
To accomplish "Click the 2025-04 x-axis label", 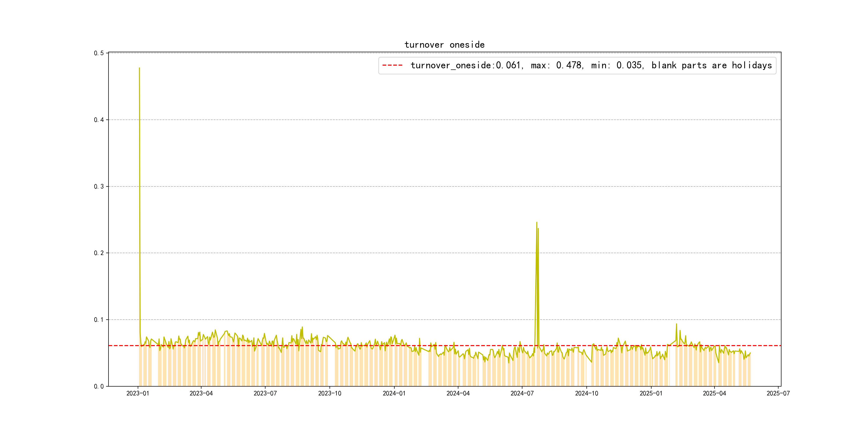I will tap(714, 393).
